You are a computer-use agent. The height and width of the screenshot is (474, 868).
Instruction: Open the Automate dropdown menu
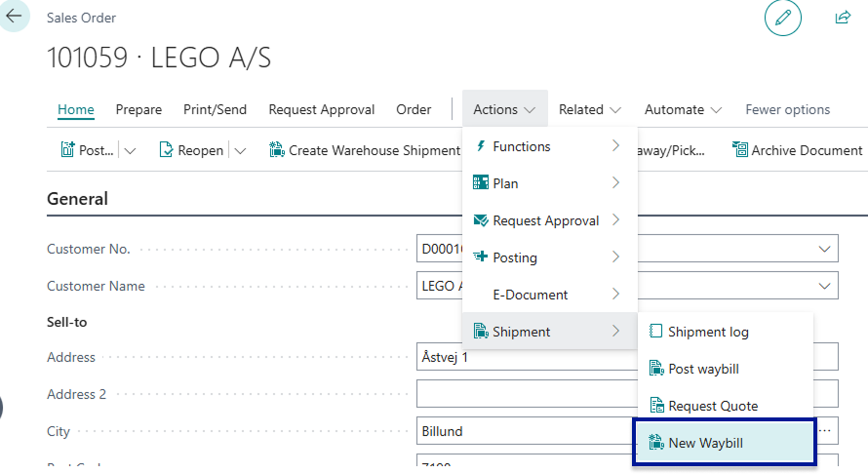point(683,109)
